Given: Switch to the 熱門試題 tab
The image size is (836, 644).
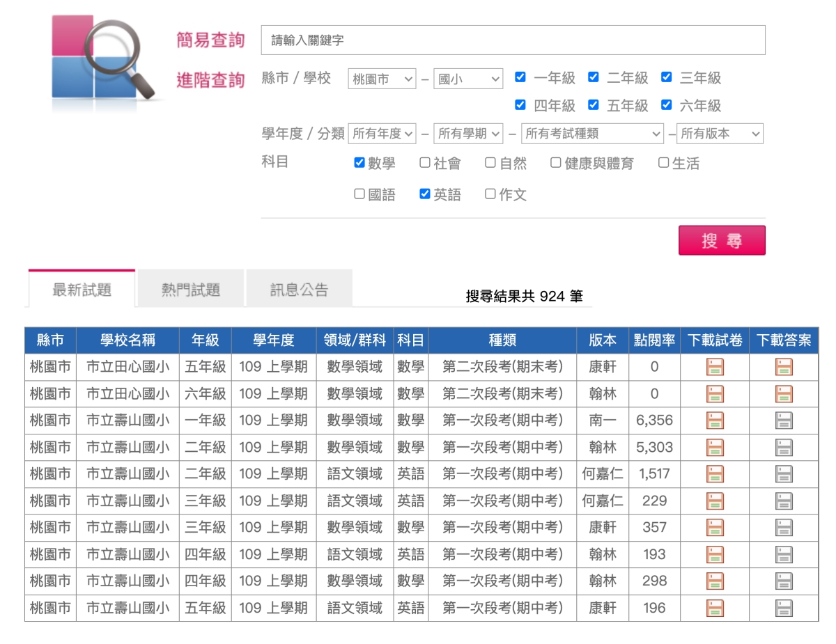Looking at the screenshot, I should tap(191, 290).
